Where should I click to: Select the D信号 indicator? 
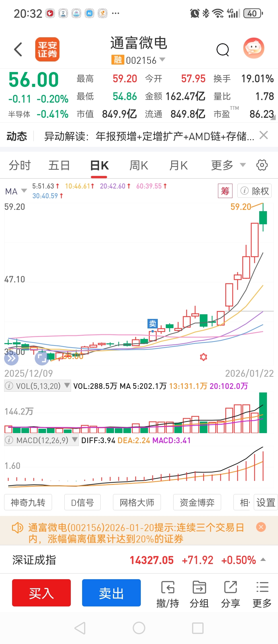click(82, 502)
